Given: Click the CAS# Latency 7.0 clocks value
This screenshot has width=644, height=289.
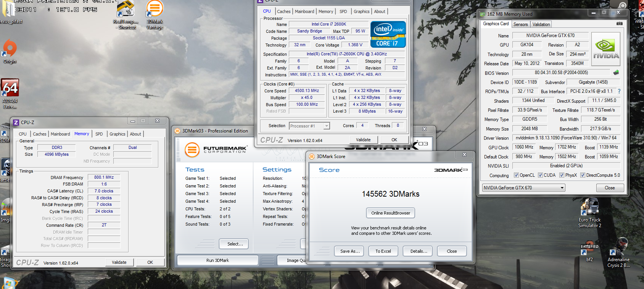Looking at the screenshot, I should (x=104, y=191).
